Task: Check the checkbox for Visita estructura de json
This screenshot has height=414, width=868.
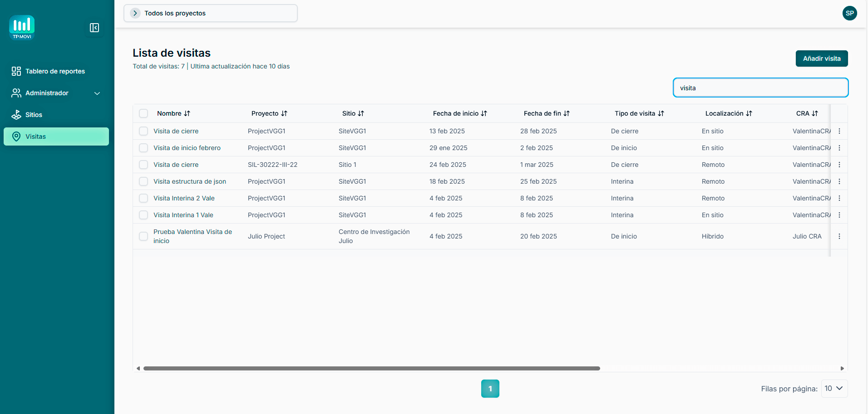Action: [143, 181]
